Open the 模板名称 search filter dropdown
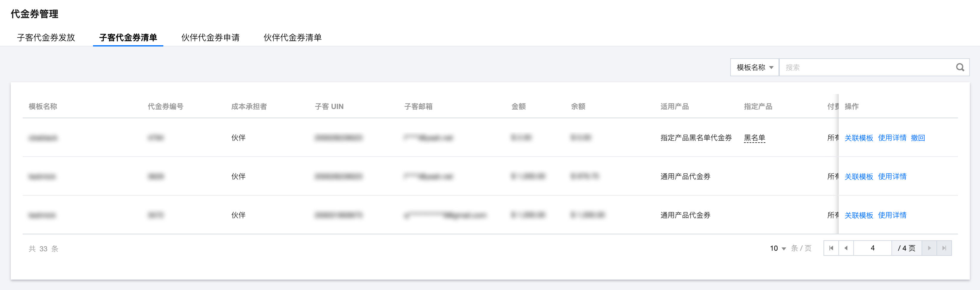The height and width of the screenshot is (290, 980). click(x=755, y=67)
